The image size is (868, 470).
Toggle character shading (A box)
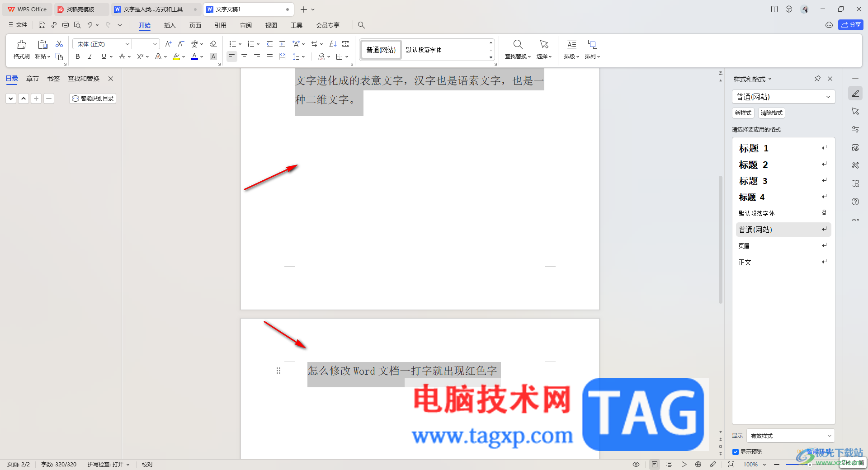point(213,56)
